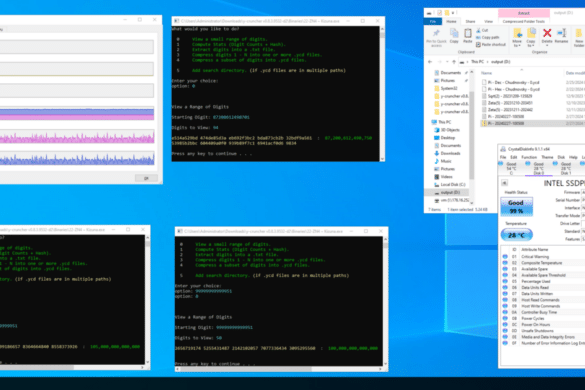The image size is (585, 390).
Task: Open recent locations dropdown arrow in Explorer
Action: (447, 62)
